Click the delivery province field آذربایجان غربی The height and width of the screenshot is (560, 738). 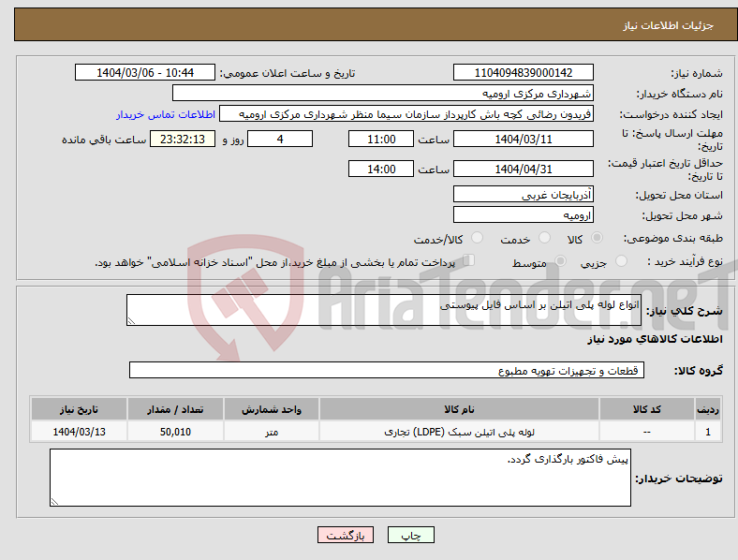pos(524,195)
